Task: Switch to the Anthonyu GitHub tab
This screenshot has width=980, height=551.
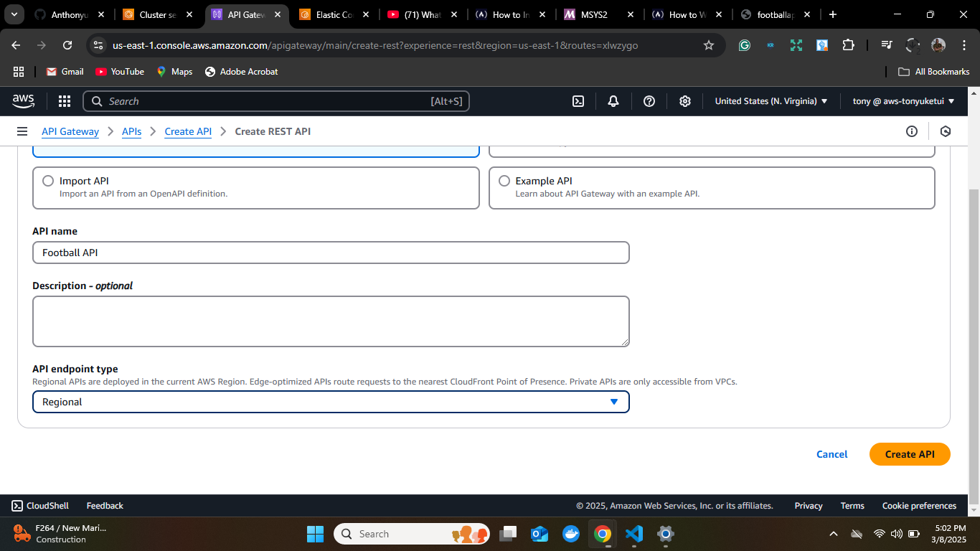Action: (69, 14)
